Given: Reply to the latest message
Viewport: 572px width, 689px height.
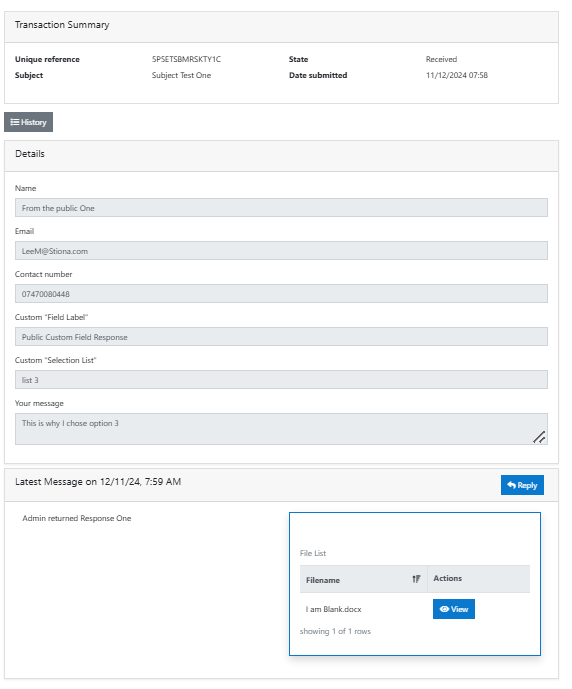Looking at the screenshot, I should tap(522, 485).
